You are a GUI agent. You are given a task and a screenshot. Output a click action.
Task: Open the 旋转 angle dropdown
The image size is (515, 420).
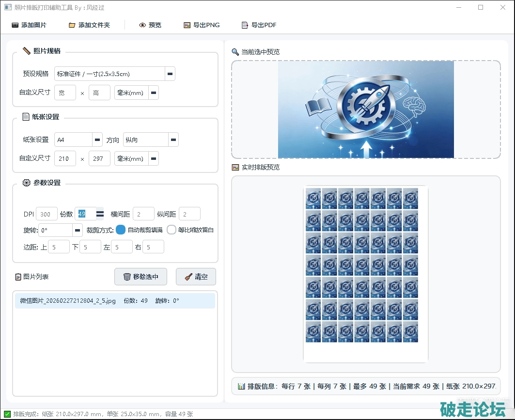click(78, 230)
